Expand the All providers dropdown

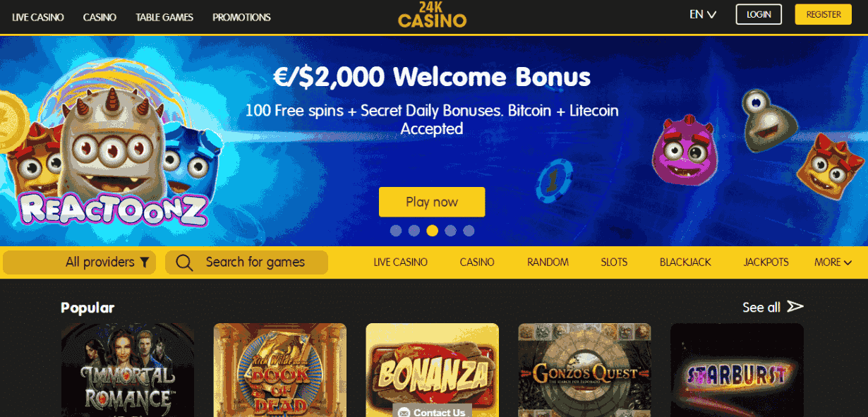[80, 262]
